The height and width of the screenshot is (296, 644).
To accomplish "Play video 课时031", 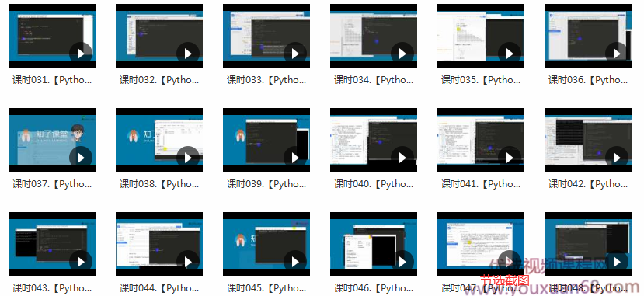I will (x=81, y=54).
